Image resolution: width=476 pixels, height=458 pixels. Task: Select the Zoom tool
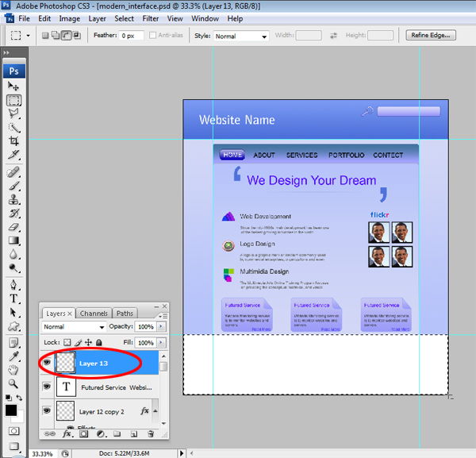pos(13,383)
